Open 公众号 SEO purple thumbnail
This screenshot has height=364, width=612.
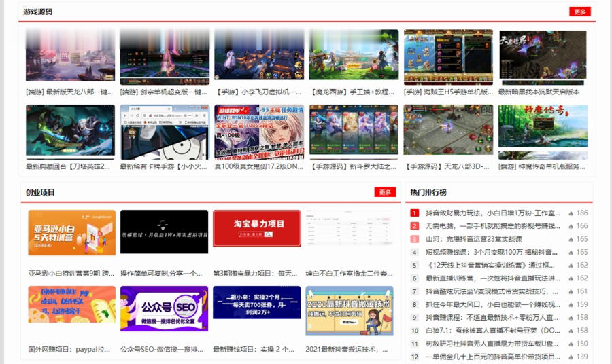[164, 309]
